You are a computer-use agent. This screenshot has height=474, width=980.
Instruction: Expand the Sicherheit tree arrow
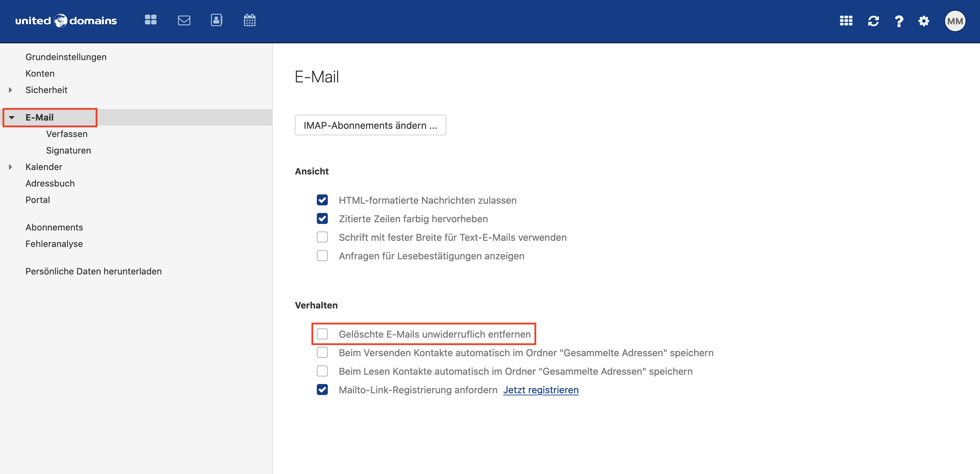tap(11, 90)
